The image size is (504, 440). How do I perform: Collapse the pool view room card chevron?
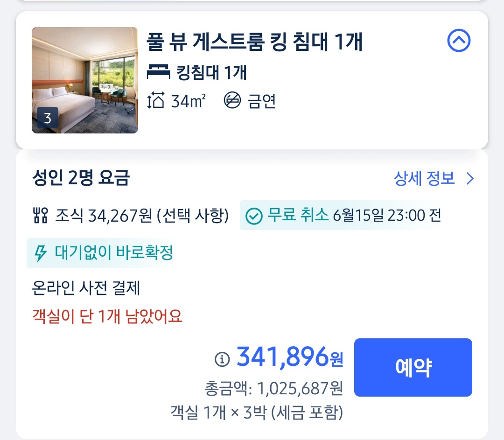point(459,41)
